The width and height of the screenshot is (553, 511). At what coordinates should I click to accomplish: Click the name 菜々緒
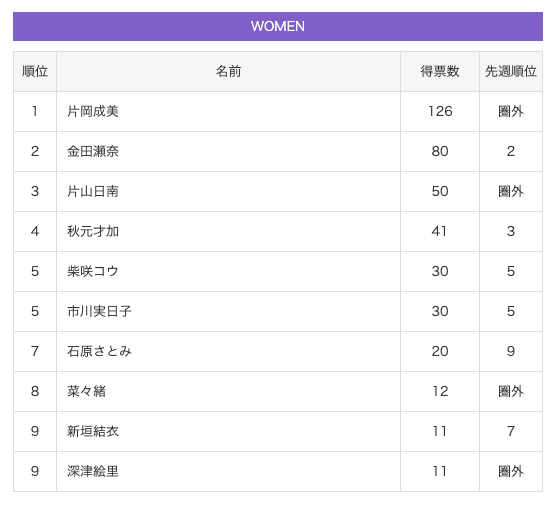86,391
